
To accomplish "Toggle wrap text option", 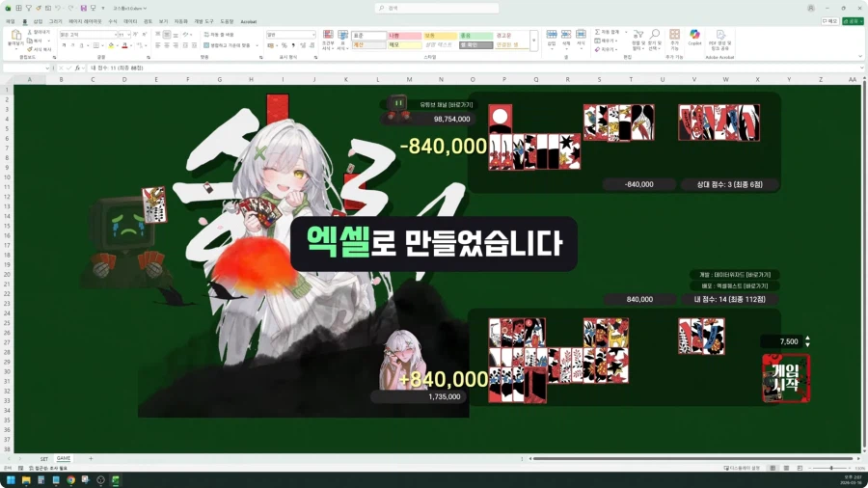I will pos(219,35).
